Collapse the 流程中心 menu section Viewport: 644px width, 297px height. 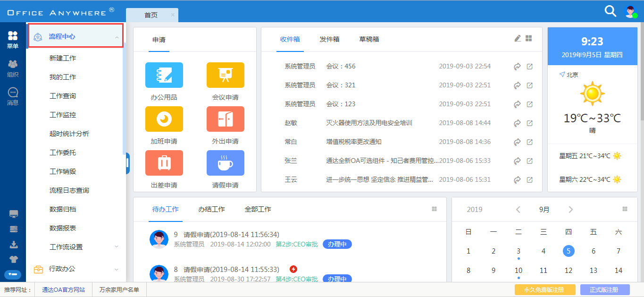coord(116,37)
